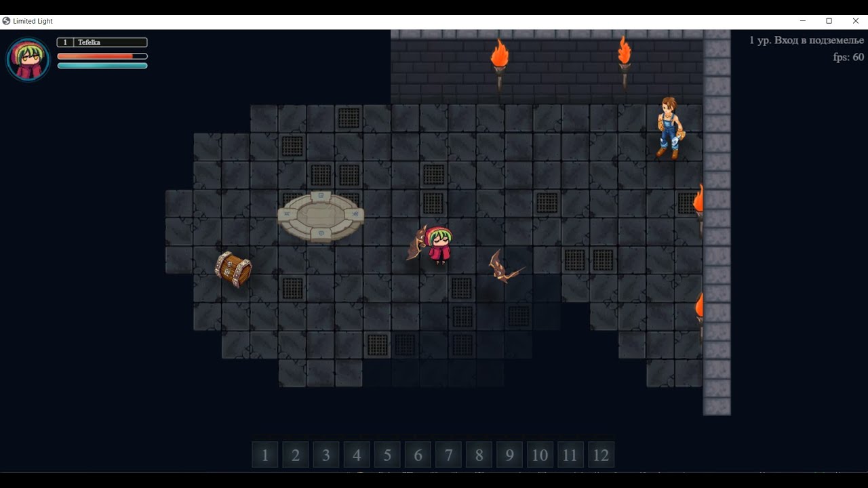Click the Limited Light window title

33,21
